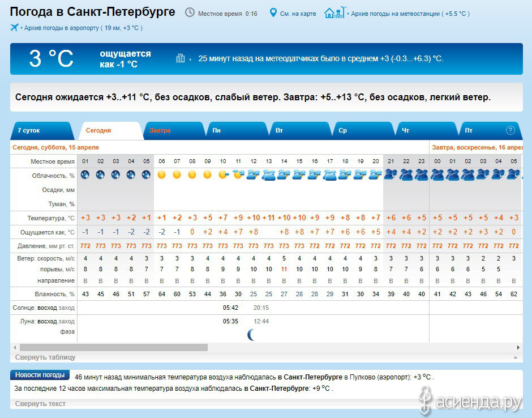532x418 pixels.
Task: Click the sun icon at hour 09
Action: (207, 175)
